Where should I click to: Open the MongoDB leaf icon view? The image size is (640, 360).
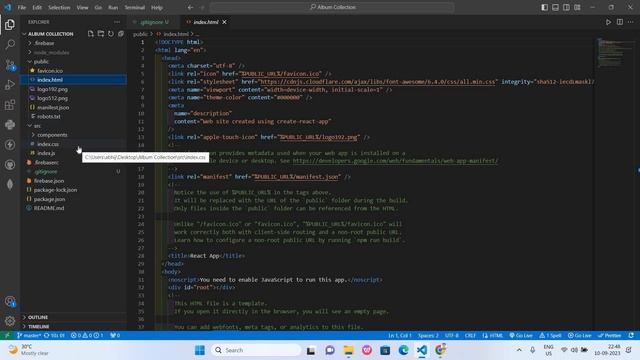[x=10, y=184]
